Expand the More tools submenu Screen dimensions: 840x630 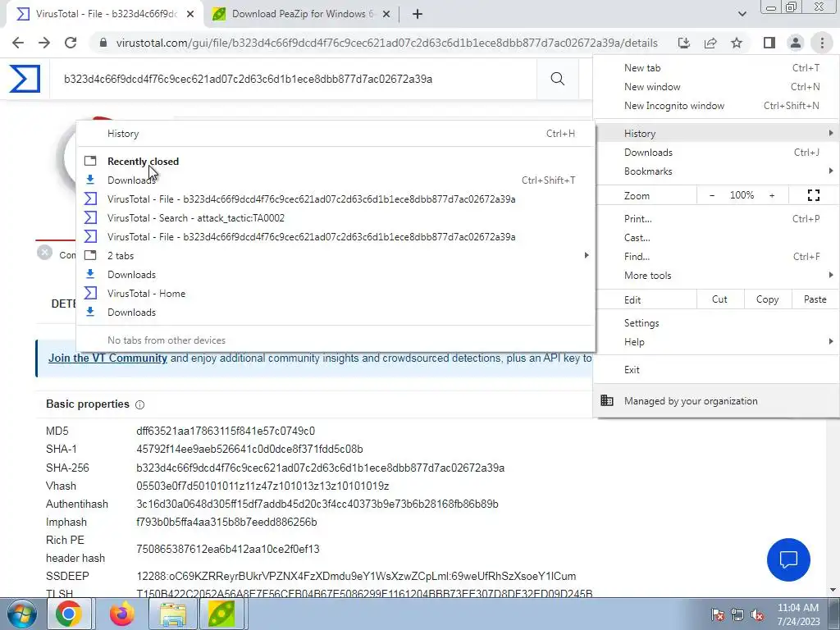(716, 276)
